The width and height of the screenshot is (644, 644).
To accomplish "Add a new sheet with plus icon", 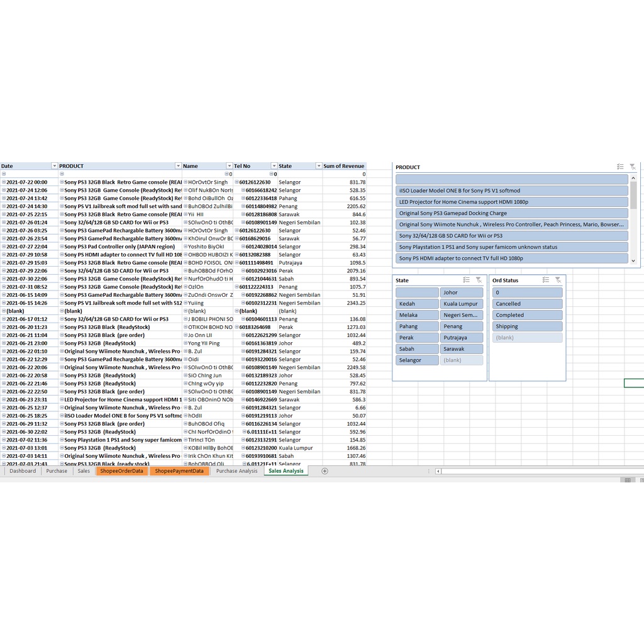I will (x=325, y=471).
